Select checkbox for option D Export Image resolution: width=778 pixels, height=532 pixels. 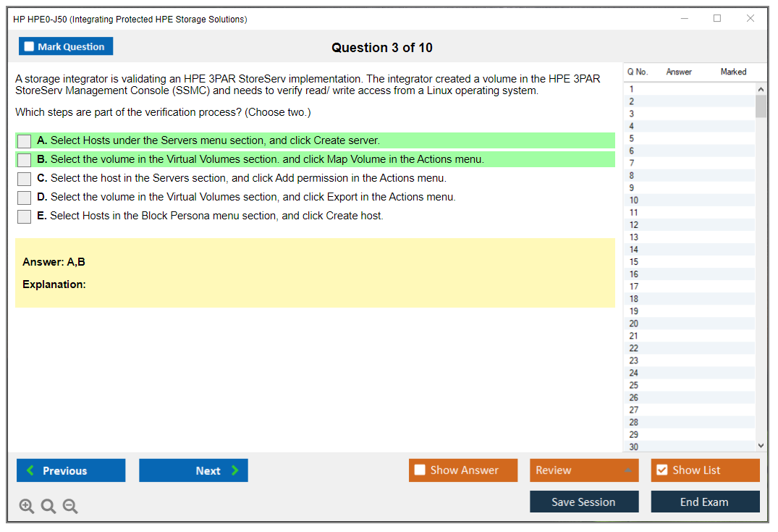pos(25,198)
